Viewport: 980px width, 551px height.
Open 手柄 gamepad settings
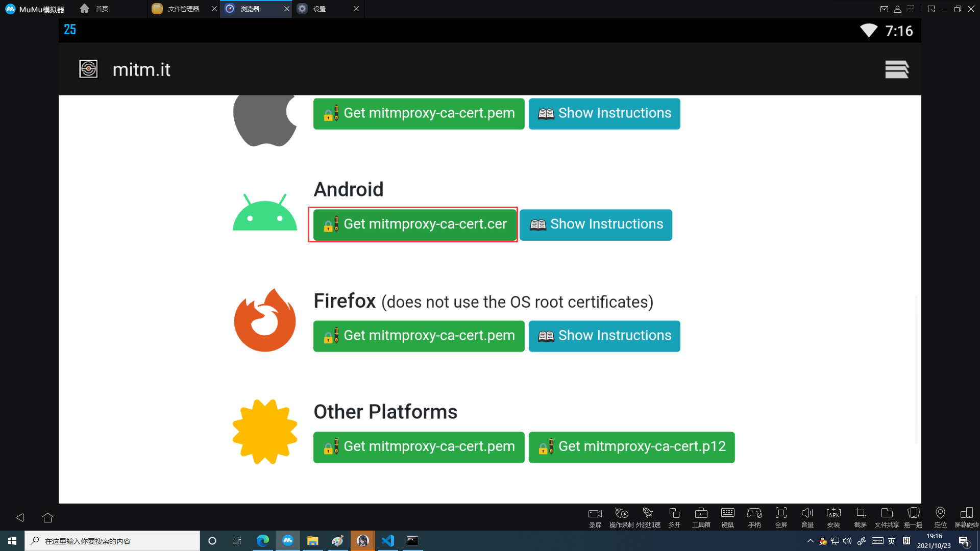tap(754, 517)
